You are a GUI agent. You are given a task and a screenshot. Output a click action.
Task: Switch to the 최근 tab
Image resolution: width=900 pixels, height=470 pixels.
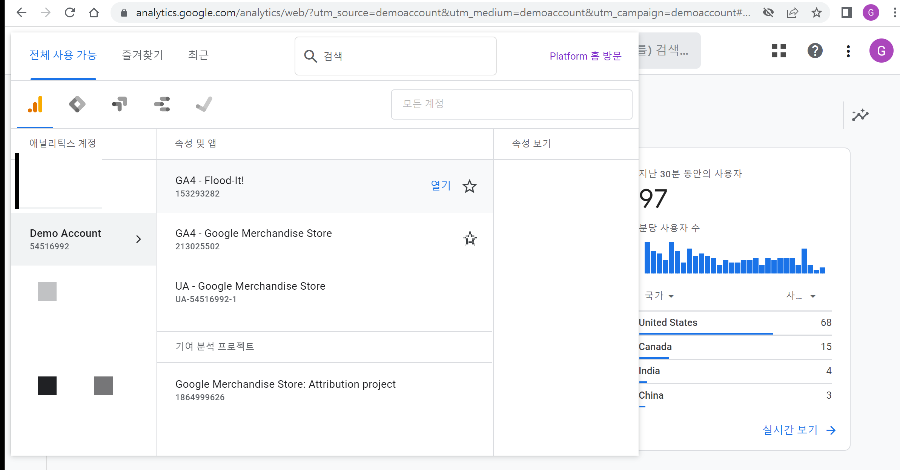(x=198, y=55)
